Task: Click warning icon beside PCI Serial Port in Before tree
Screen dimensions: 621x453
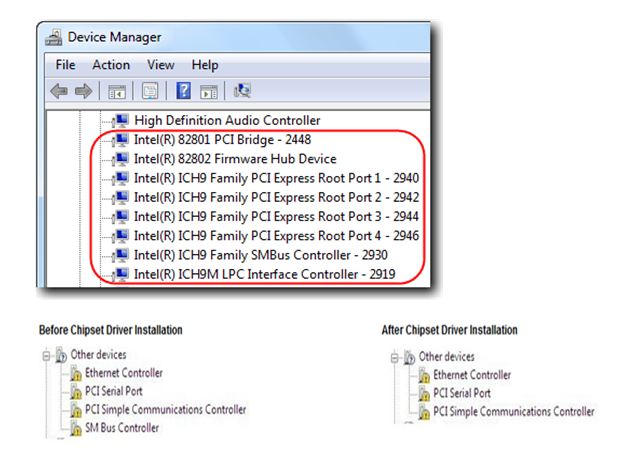Action: pyautogui.click(x=76, y=392)
